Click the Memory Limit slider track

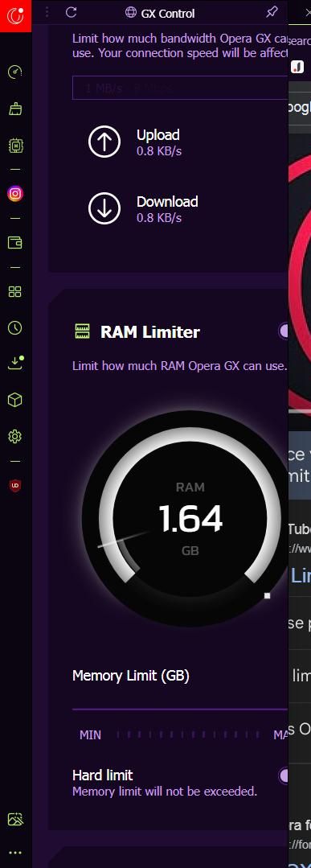180,710
